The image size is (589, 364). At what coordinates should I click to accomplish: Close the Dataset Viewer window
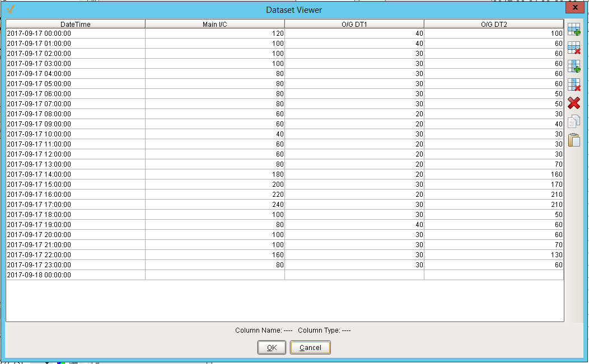[x=575, y=7]
